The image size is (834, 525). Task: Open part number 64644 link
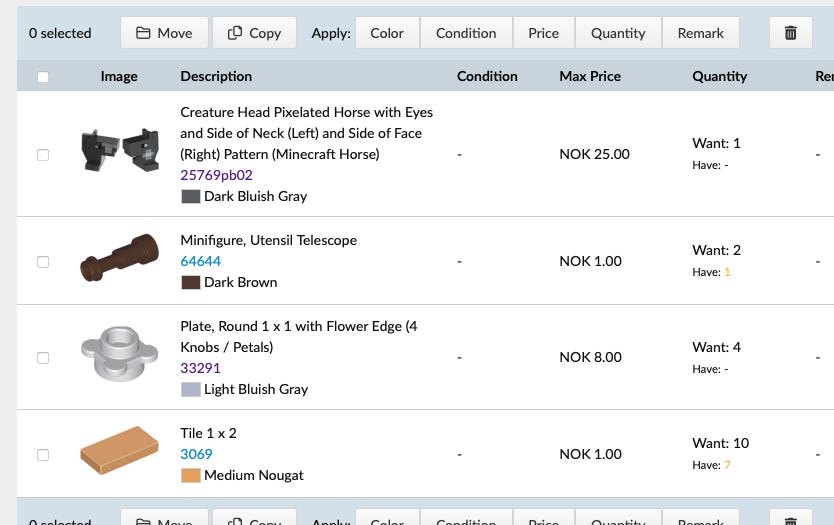point(200,261)
